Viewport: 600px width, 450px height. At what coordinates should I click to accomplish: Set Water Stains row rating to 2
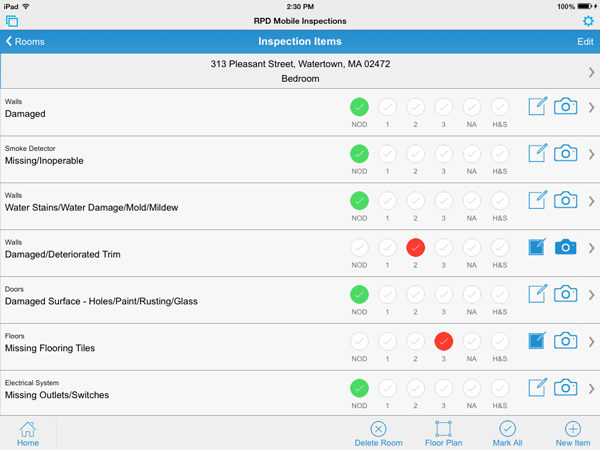pos(416,201)
